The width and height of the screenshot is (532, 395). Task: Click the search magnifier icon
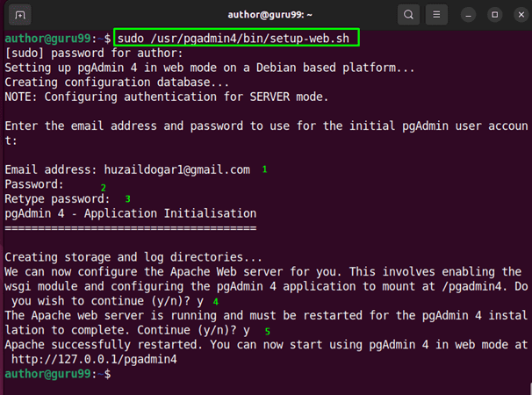coord(408,15)
